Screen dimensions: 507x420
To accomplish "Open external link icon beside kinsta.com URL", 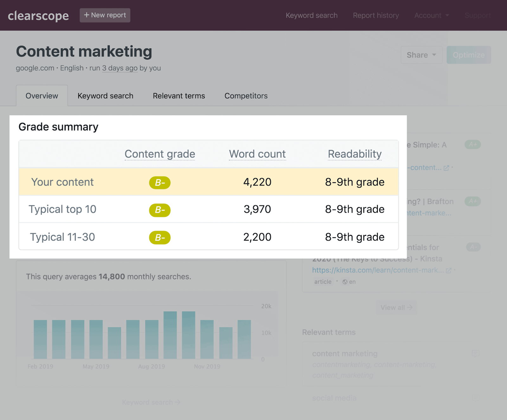I will pyautogui.click(x=448, y=271).
